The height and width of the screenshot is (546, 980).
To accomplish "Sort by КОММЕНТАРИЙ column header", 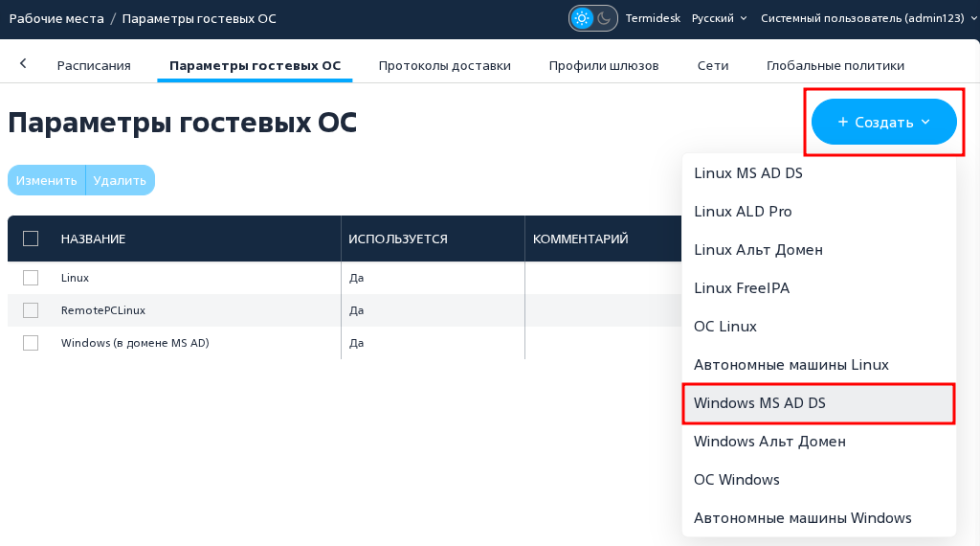I will (x=580, y=239).
